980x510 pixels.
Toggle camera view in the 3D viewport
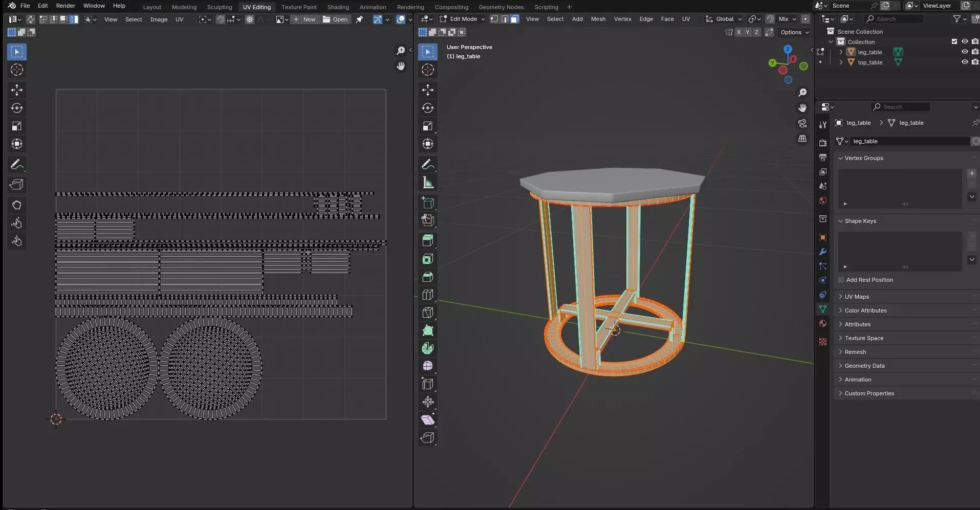pos(802,123)
